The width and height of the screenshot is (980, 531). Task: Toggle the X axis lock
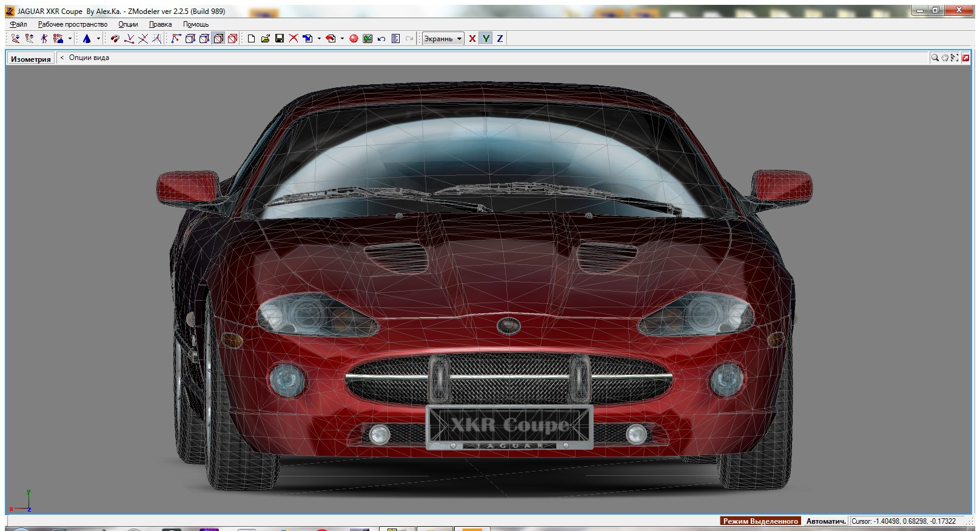pos(472,38)
